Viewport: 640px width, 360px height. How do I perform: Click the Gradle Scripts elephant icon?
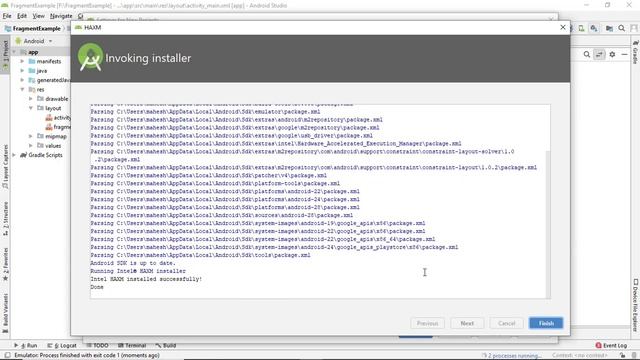tap(23, 155)
